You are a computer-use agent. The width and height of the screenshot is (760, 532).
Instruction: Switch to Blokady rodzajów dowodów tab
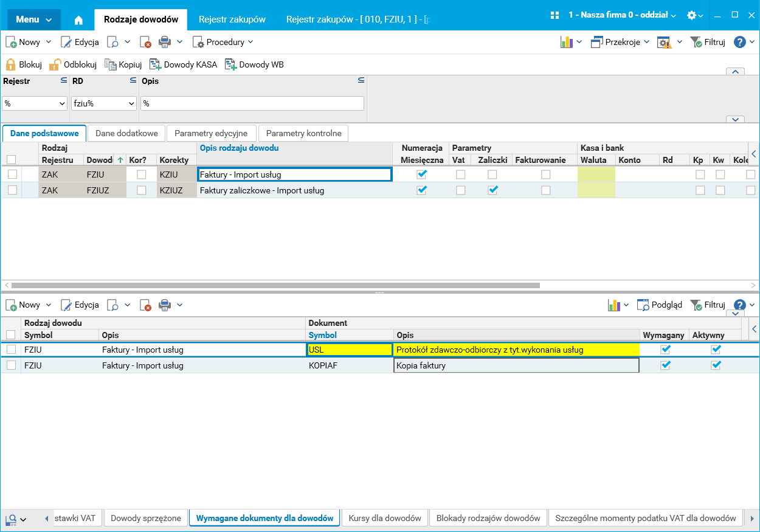[x=488, y=518]
